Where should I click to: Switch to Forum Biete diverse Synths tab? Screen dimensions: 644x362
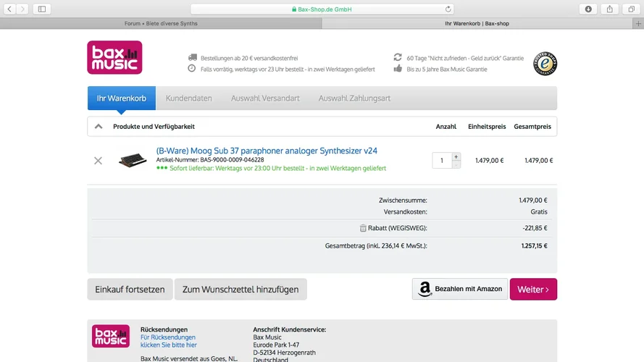161,23
